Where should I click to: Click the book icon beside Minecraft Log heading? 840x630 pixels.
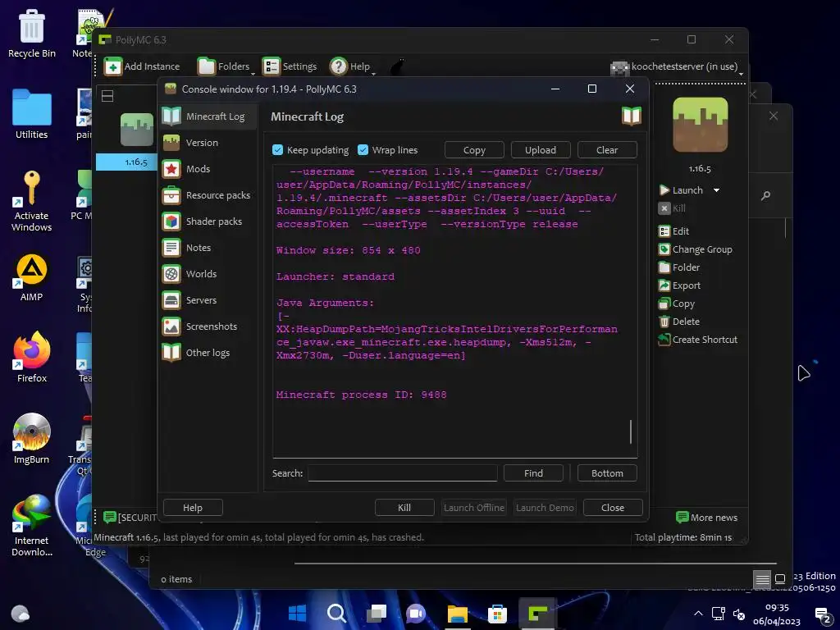pos(632,116)
